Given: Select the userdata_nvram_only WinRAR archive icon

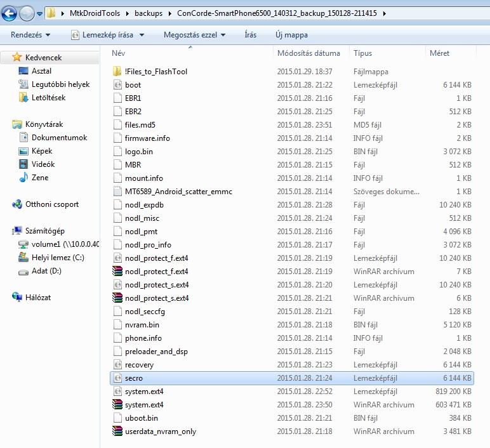Looking at the screenshot, I should [x=117, y=431].
